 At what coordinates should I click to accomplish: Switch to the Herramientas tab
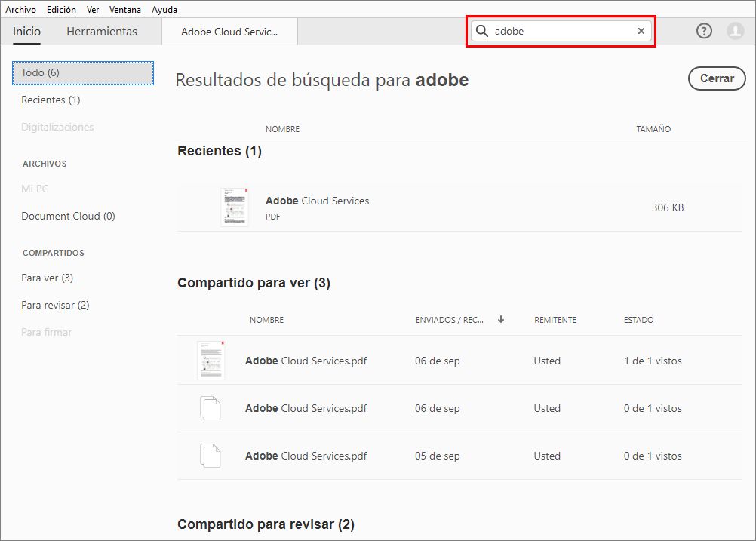(x=102, y=32)
